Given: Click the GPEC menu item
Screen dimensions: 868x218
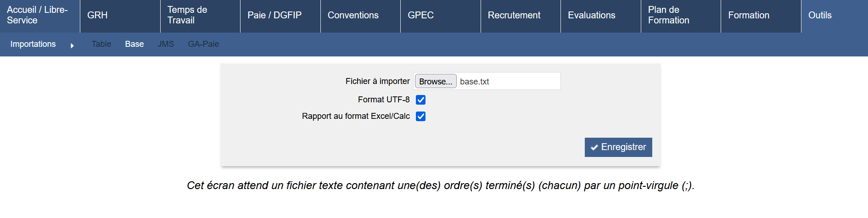Looking at the screenshot, I should (x=420, y=15).
